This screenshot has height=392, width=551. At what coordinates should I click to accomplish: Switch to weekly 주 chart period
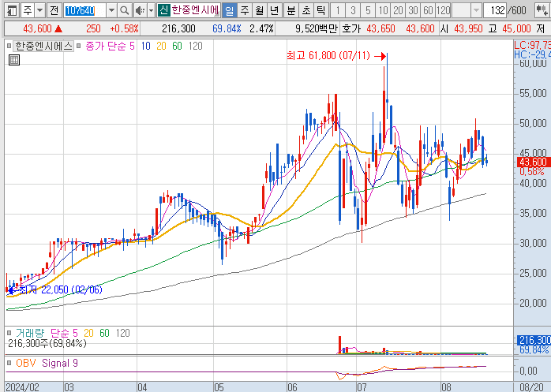click(245, 10)
